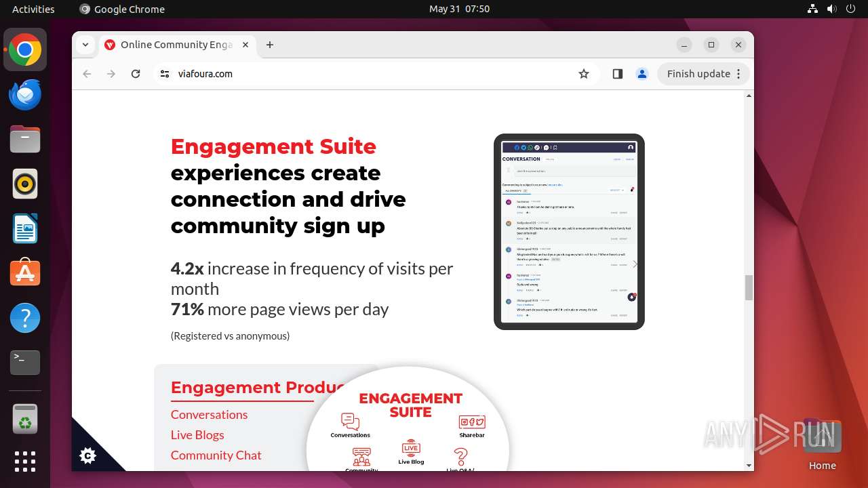868x488 pixels.
Task: Click the scrollbar up arrow
Action: [749, 96]
